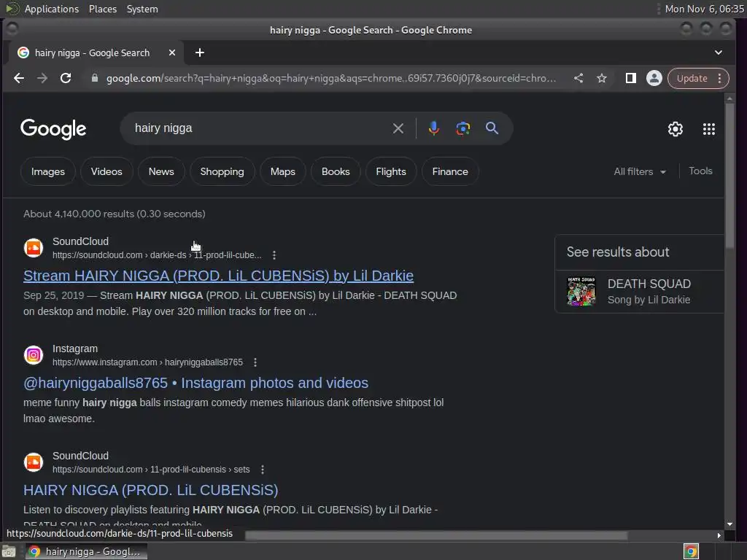Switch to the Images filter
Viewport: 747px width, 560px height.
pyautogui.click(x=47, y=171)
